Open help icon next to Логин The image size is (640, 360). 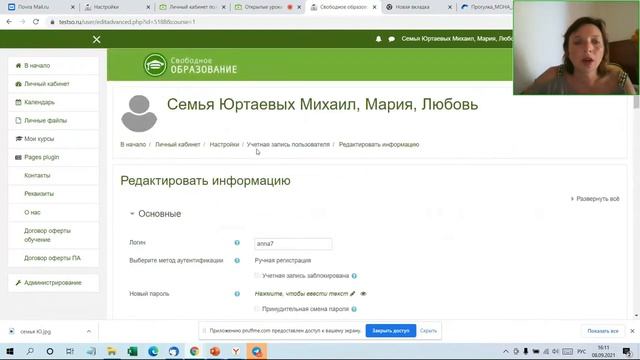237,243
